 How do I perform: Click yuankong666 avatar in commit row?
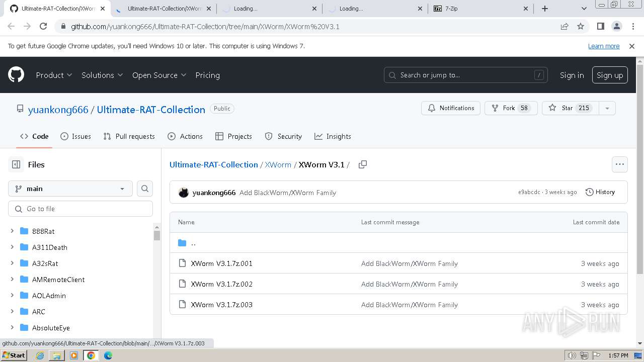pos(184,193)
